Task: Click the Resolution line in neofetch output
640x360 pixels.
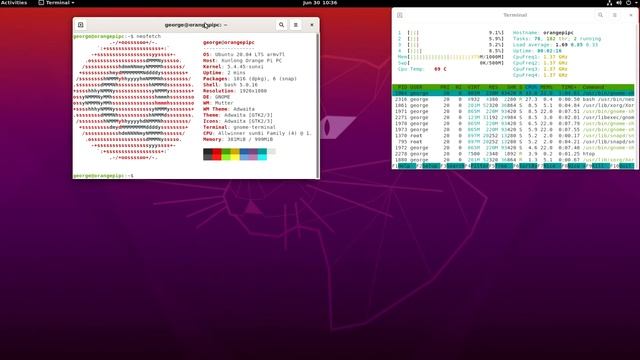Action: coord(235,91)
